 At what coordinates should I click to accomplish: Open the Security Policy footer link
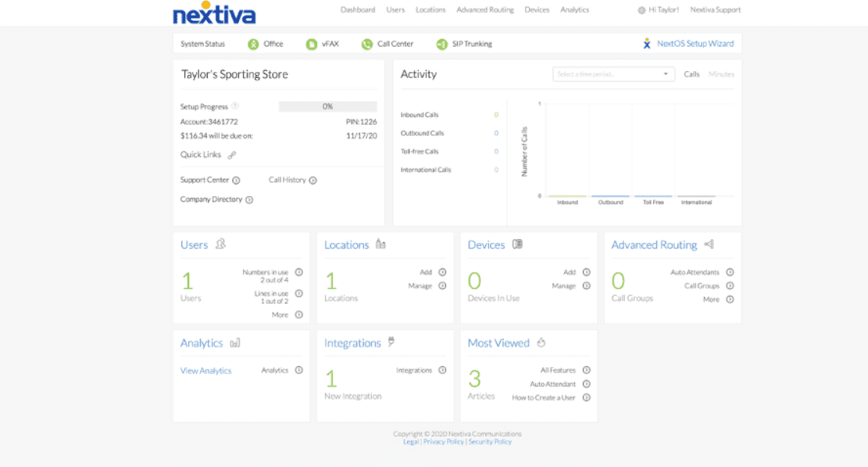coord(490,441)
